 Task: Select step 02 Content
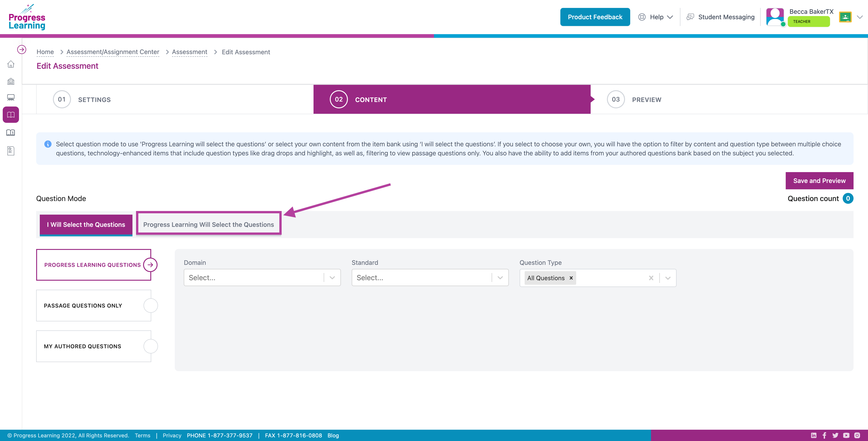tap(452, 99)
